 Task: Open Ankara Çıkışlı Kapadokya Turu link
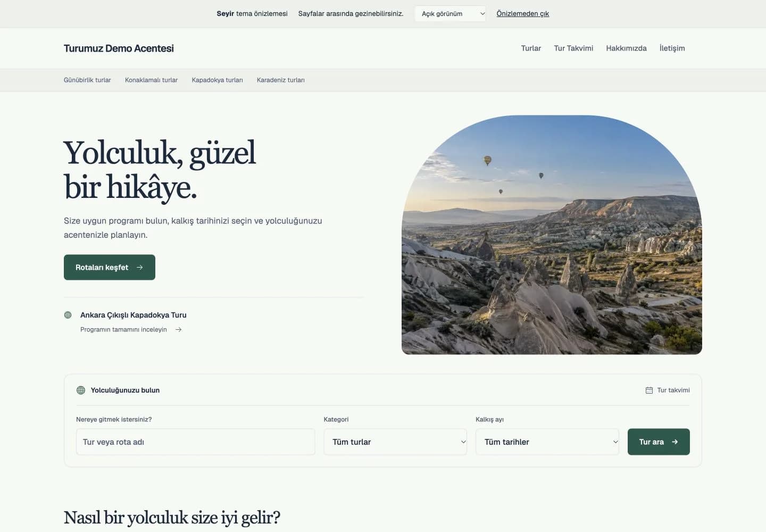tap(133, 315)
